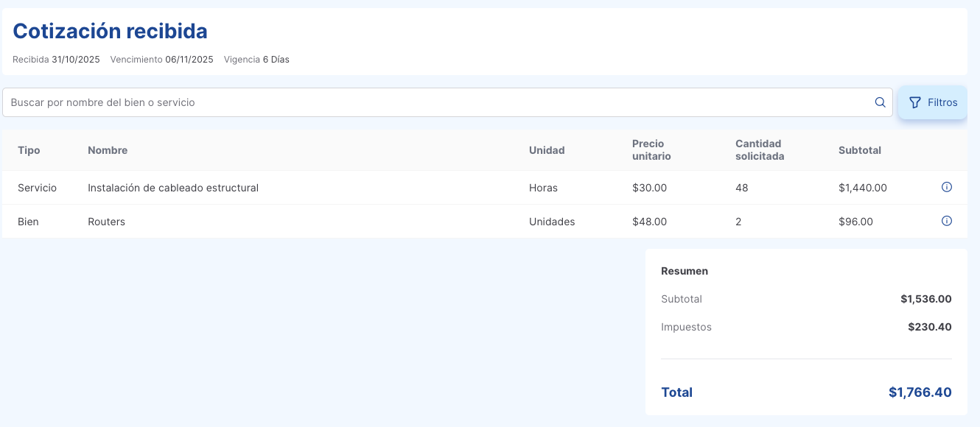The image size is (980, 427).
Task: Select the Instalación de cableado estructural row name
Action: point(173,188)
